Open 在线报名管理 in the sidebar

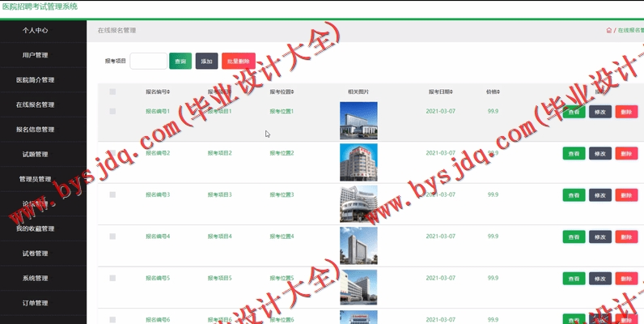pyautogui.click(x=36, y=104)
